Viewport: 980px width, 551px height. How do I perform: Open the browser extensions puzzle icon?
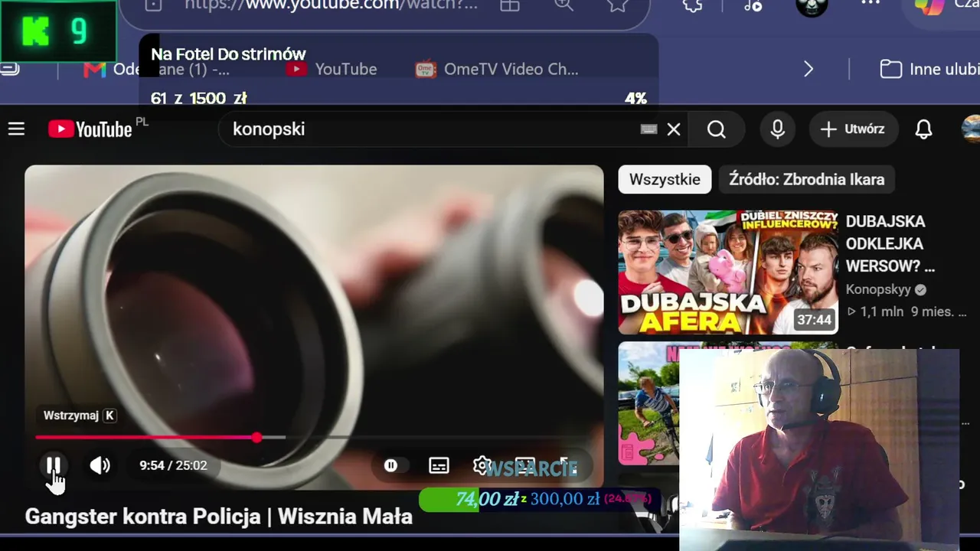(692, 5)
